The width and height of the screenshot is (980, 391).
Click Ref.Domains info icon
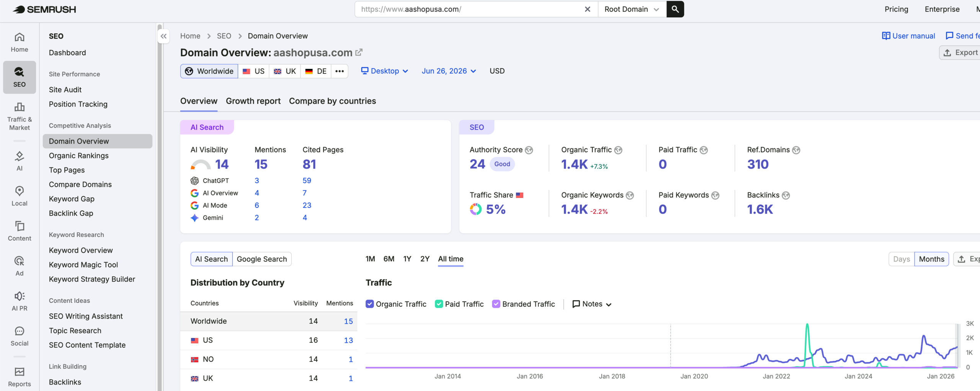click(796, 150)
